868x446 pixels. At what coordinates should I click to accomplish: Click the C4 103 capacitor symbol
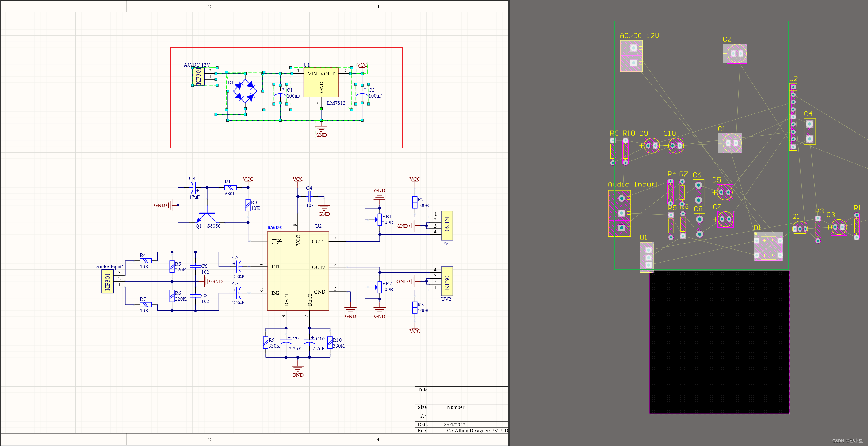click(309, 197)
